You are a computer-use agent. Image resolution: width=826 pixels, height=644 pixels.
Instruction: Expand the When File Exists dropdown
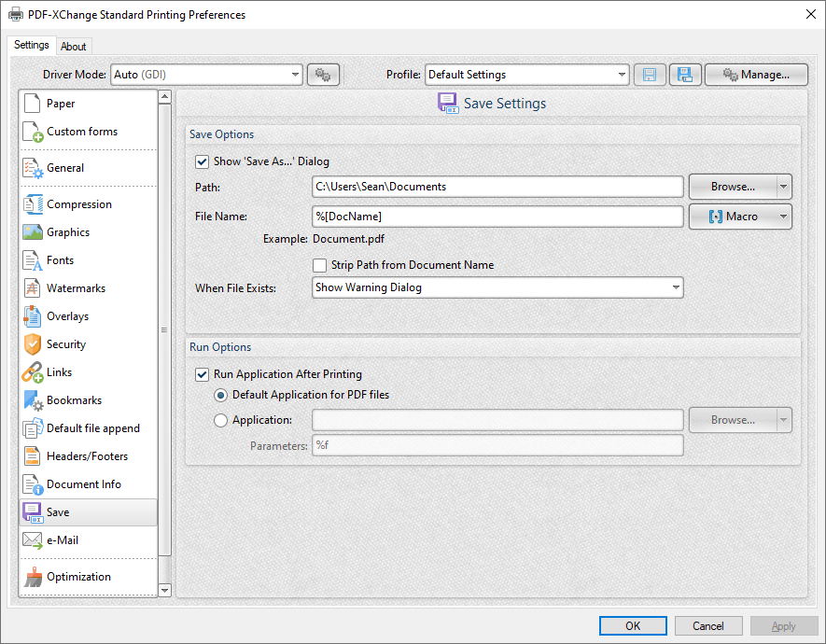497,287
